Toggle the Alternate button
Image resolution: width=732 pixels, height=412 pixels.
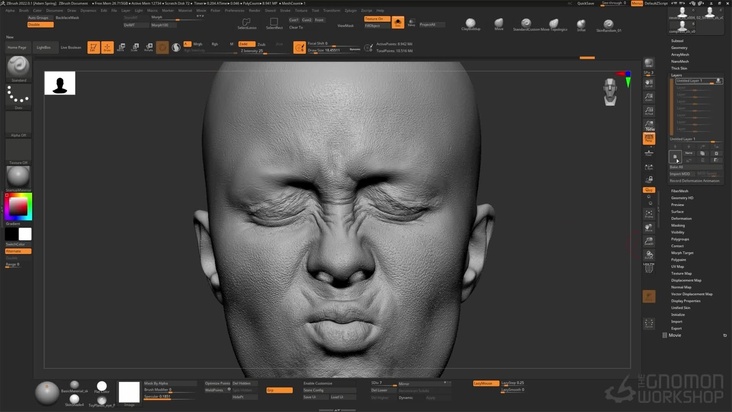(x=18, y=251)
